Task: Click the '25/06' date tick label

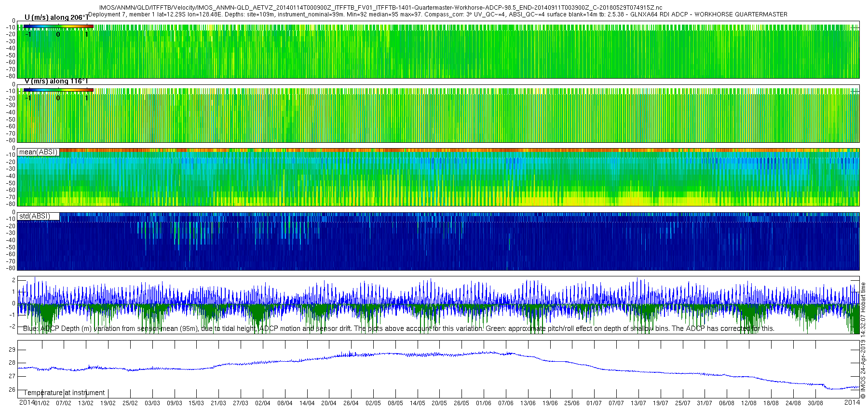Action: 572,403
